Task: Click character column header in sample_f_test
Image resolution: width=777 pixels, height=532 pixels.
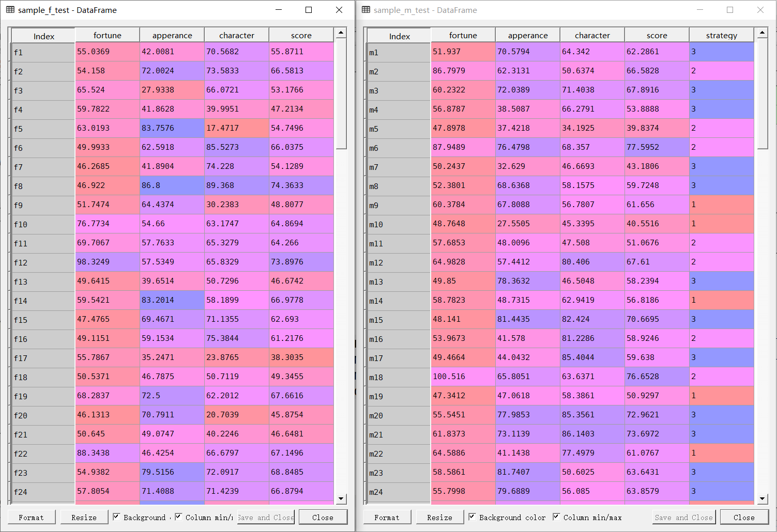Action: [237, 35]
